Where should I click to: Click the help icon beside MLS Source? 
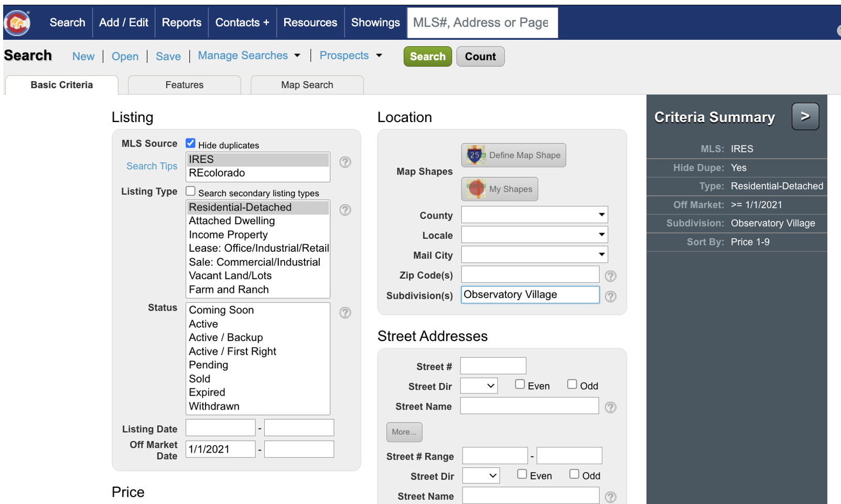(x=345, y=162)
